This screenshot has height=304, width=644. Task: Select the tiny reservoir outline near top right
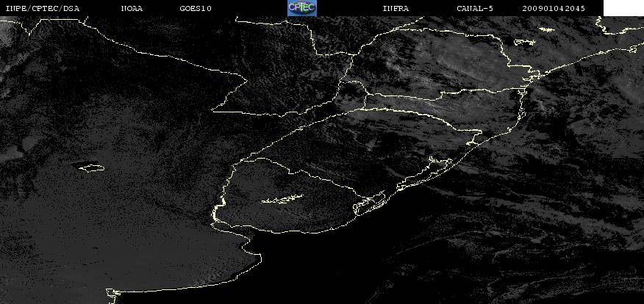tap(545, 29)
